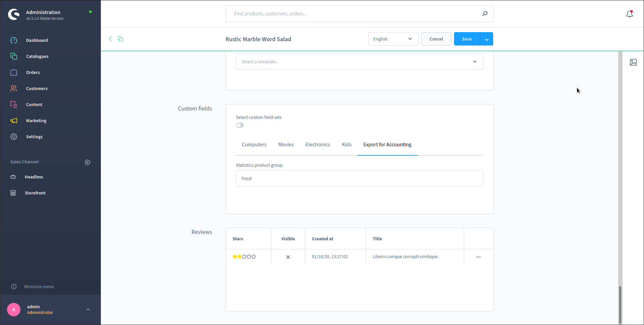Open Customers menu item
This screenshot has height=325, width=644.
(37, 88)
